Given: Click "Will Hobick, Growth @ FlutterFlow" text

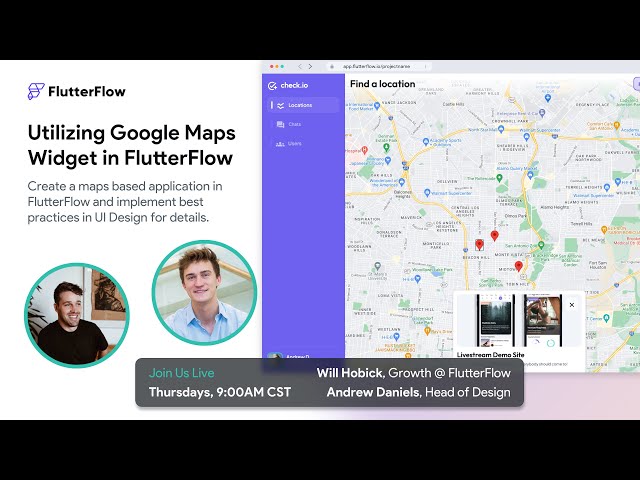Looking at the screenshot, I should [x=413, y=373].
